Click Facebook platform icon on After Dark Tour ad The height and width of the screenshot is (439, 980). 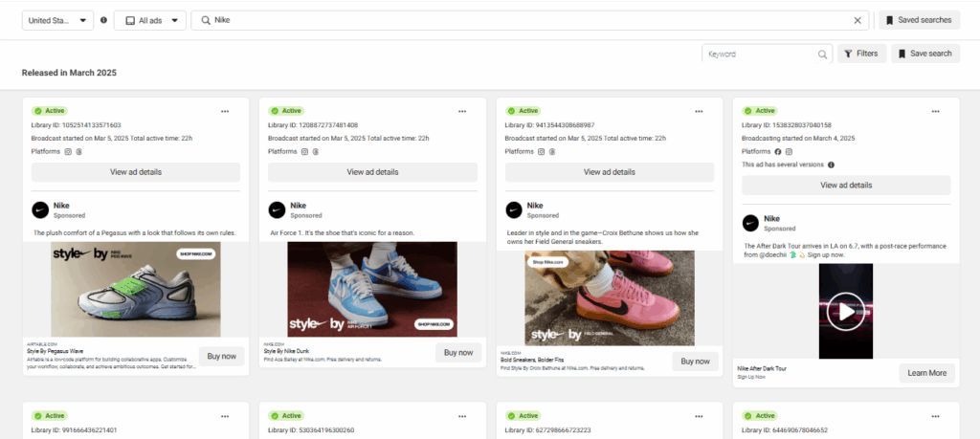(778, 152)
